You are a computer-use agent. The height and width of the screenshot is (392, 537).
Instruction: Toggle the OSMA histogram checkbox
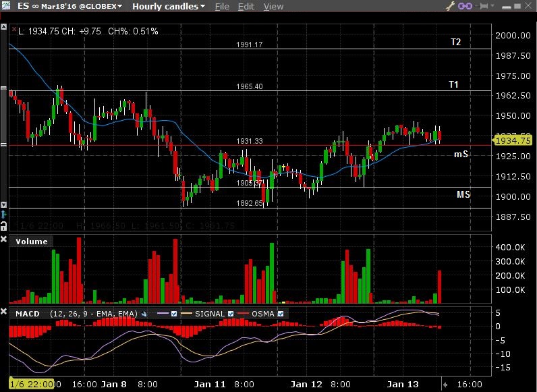281,314
